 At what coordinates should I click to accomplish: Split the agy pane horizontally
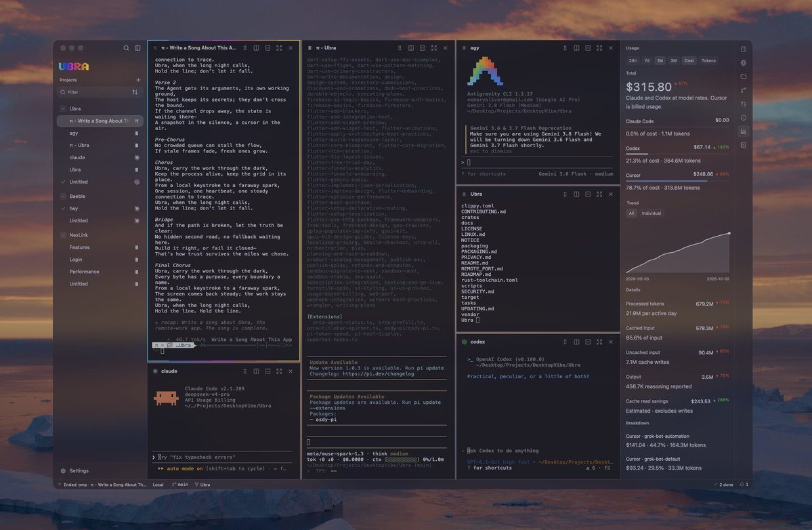pyautogui.click(x=588, y=47)
